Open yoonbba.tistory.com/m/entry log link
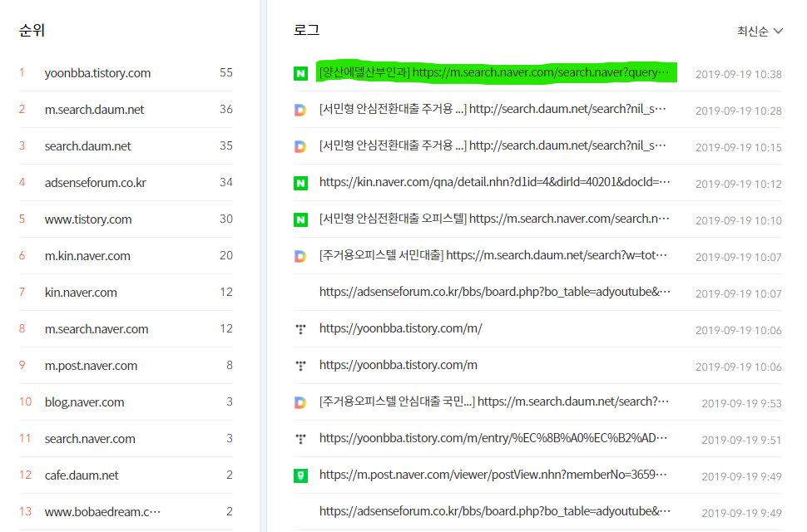The width and height of the screenshot is (807, 532). point(493,438)
